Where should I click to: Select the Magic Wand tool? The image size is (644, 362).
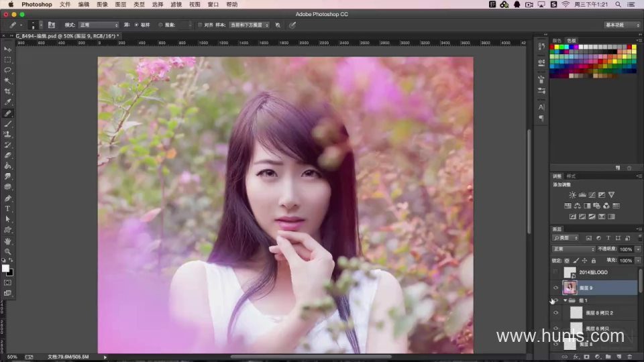7,81
